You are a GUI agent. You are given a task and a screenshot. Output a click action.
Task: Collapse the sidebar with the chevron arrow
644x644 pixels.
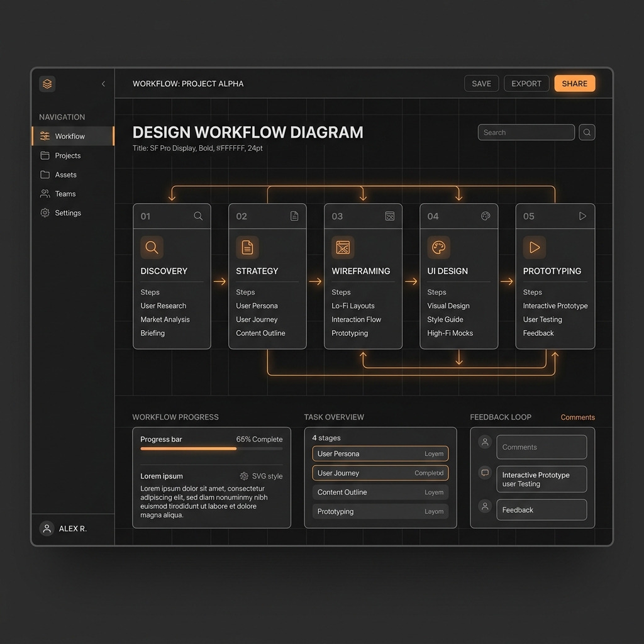click(x=104, y=84)
